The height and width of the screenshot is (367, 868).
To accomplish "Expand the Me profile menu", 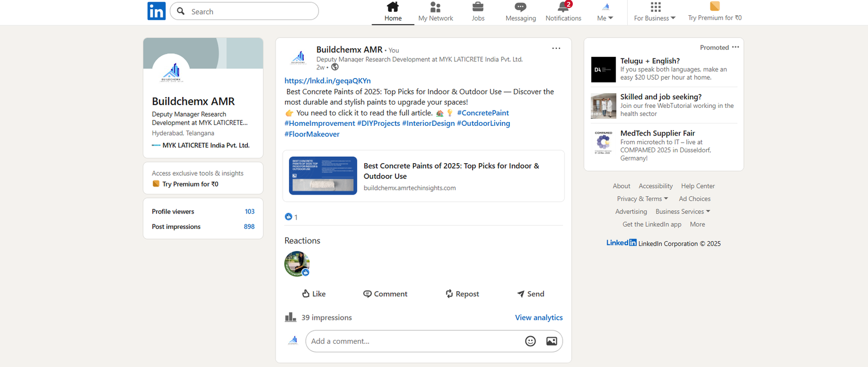I will [605, 12].
